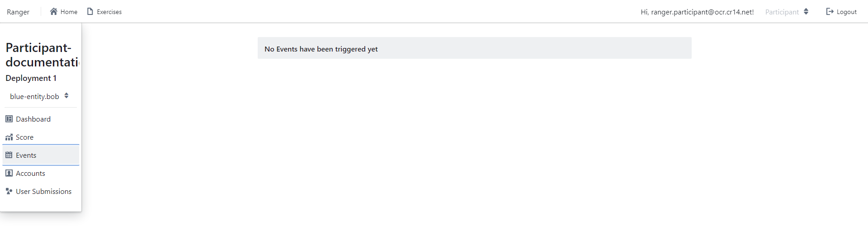The image size is (868, 226).
Task: Click the Logout arrow icon
Action: click(x=830, y=11)
